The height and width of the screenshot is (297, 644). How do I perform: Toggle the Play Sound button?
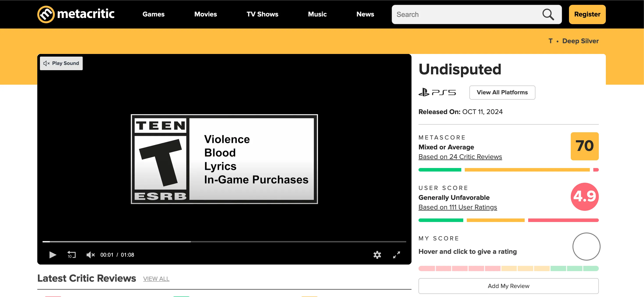(61, 63)
